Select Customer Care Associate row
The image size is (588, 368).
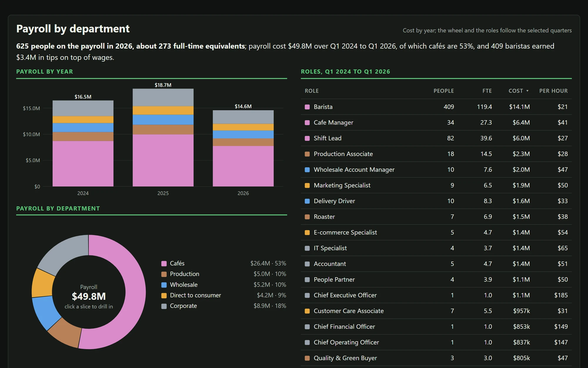pyautogui.click(x=436, y=311)
